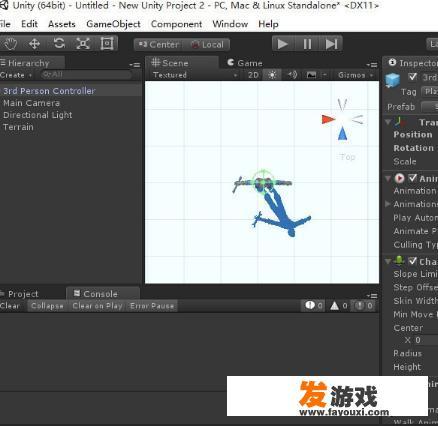This screenshot has width=438, height=426.
Task: Toggle scene audio speaker icon
Action: 292,75
